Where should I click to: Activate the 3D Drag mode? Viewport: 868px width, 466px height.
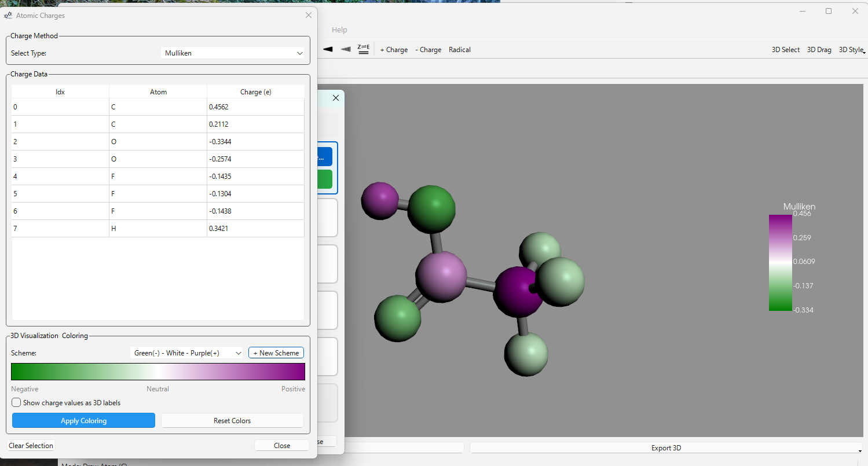[819, 50]
